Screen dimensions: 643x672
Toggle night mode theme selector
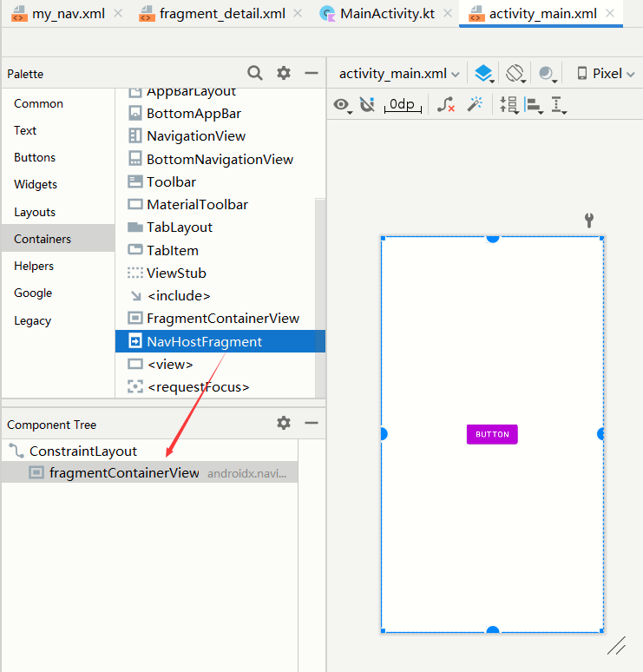pyautogui.click(x=547, y=74)
